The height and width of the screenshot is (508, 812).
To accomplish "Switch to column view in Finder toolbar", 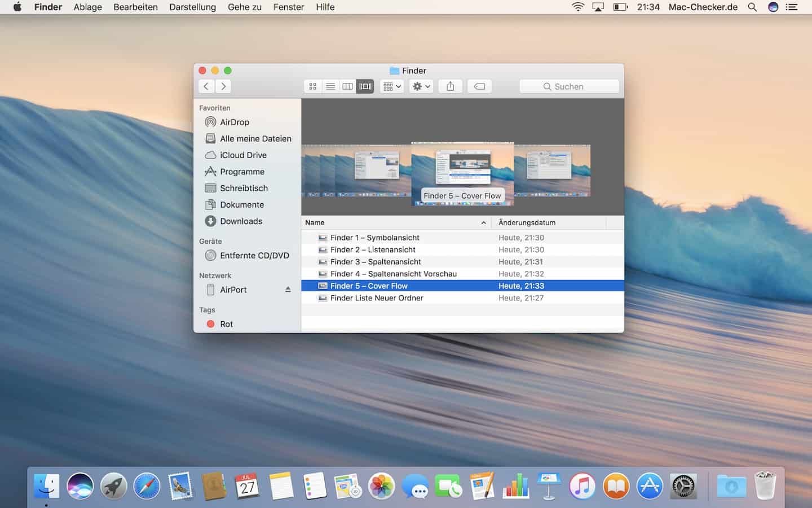I will 348,86.
